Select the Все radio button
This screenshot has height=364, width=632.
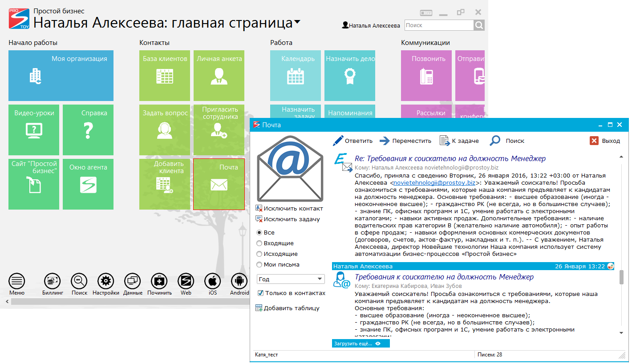tap(259, 233)
